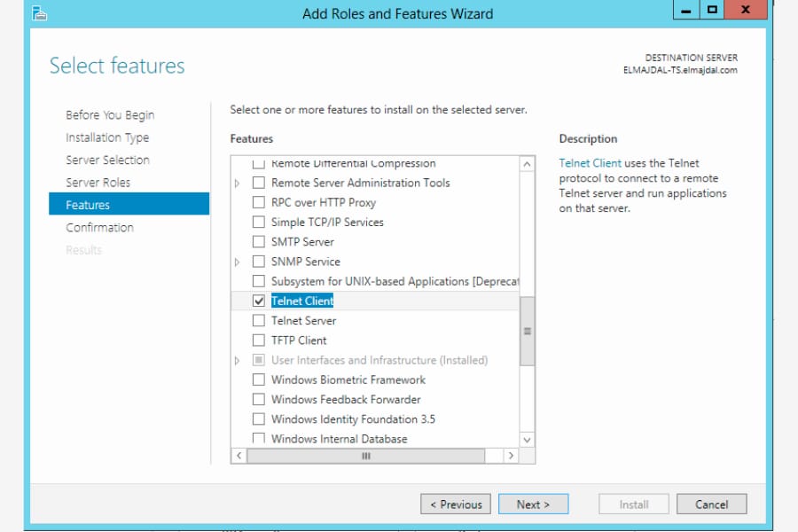The height and width of the screenshot is (532, 798).
Task: Go to the Server Roles step
Action: pyautogui.click(x=98, y=183)
